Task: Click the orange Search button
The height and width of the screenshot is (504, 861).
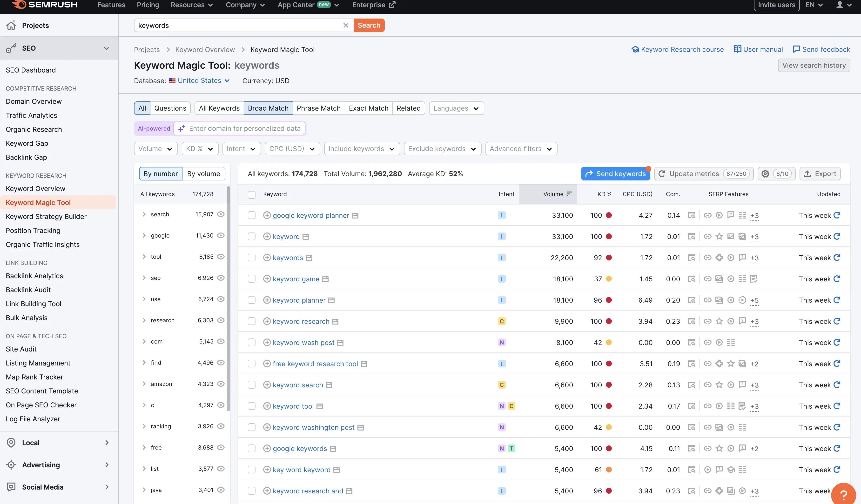Action: tap(369, 25)
